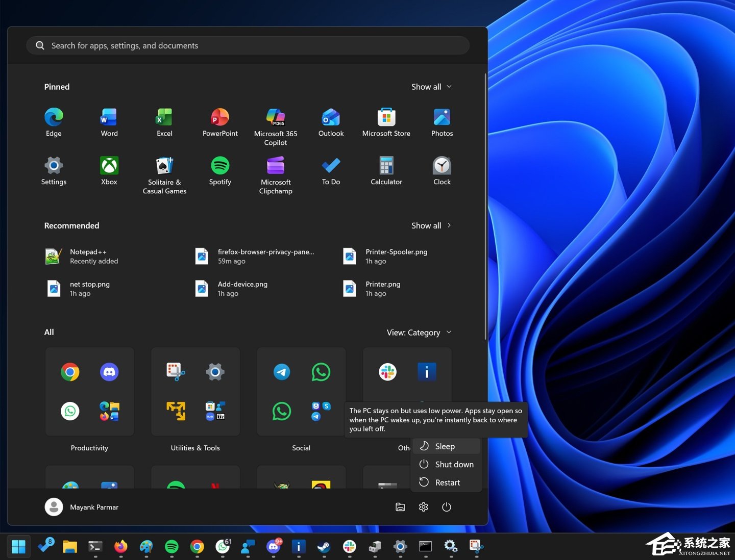Screen dimensions: 735x560
Task: Select Restart from the power menu
Action: (447, 482)
